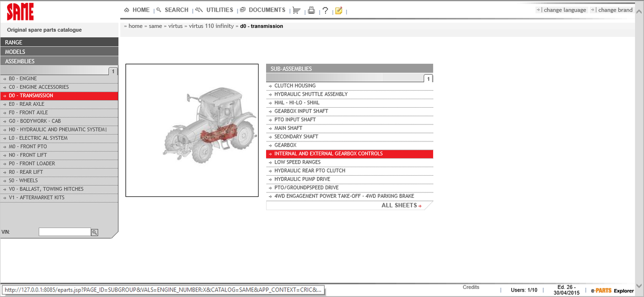Open HYDRAULIC REAR PTO CLUTCH sub-assembly
The width and height of the screenshot is (644, 297).
click(350, 171)
